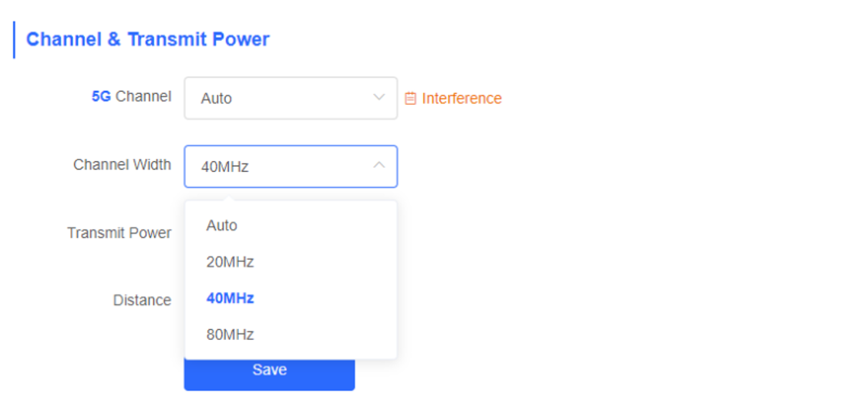Open the Interference link text
This screenshot has width=868, height=407.
(462, 99)
